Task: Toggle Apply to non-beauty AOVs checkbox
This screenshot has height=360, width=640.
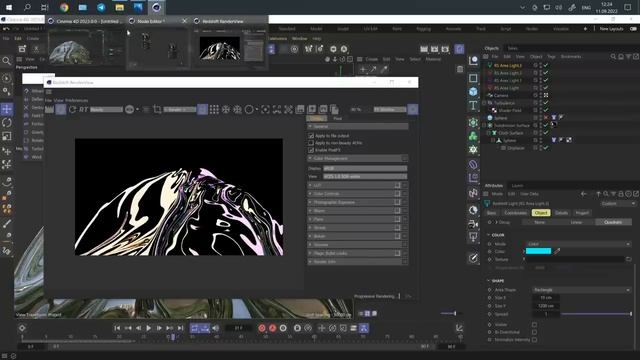Action: (x=311, y=143)
